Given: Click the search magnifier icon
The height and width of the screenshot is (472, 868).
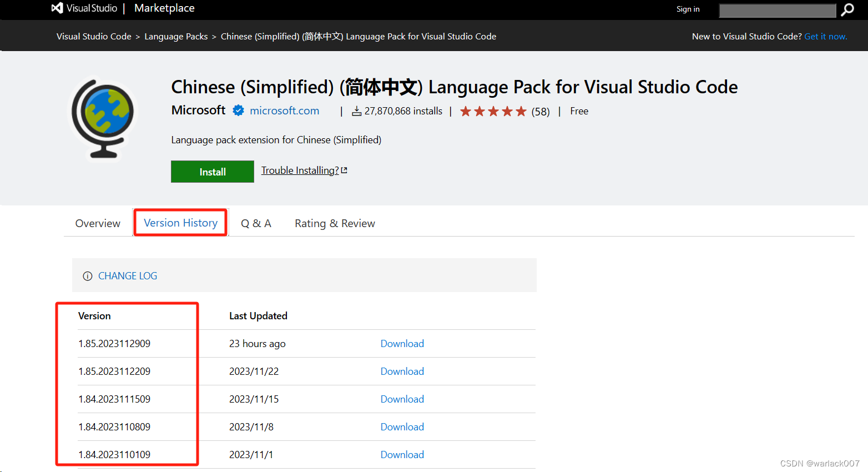Looking at the screenshot, I should coord(847,9).
